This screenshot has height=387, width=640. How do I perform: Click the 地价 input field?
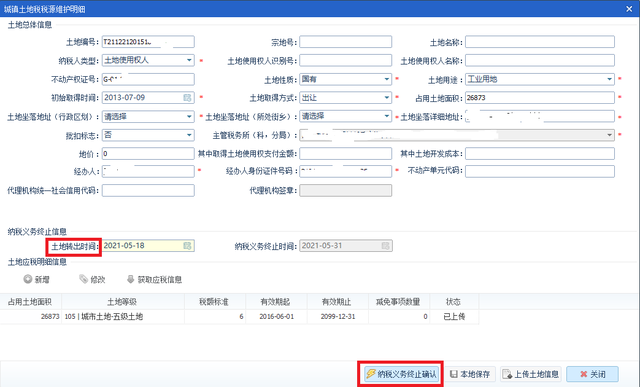148,154
